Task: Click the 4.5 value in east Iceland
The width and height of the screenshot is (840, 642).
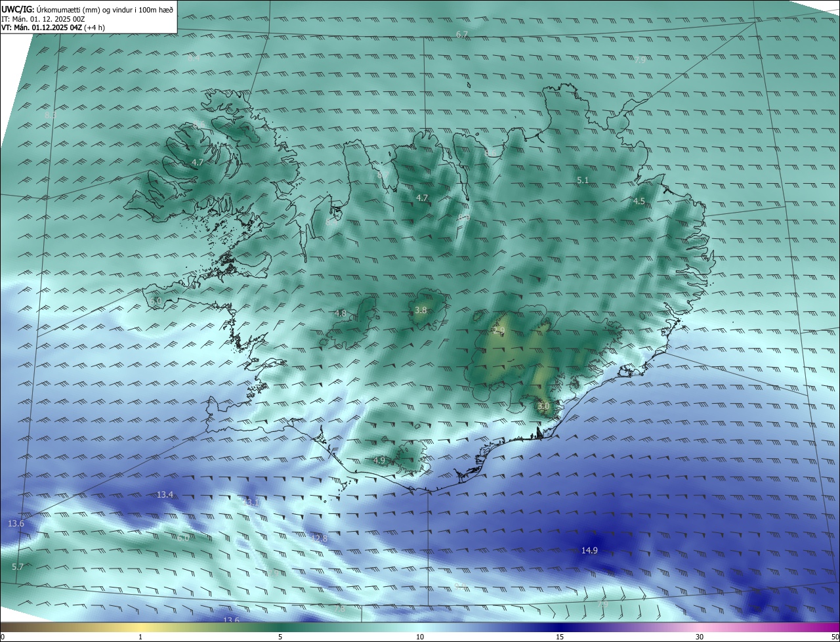Action: pyautogui.click(x=639, y=202)
